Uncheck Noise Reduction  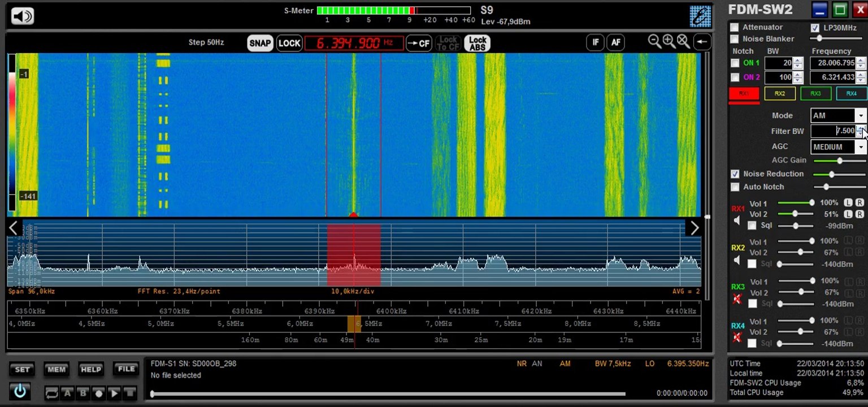pyautogui.click(x=735, y=174)
